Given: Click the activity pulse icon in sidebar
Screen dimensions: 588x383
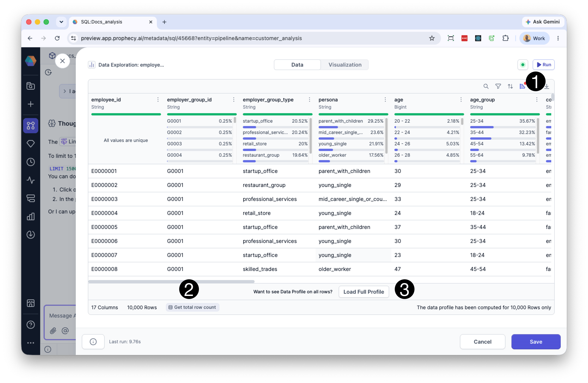Looking at the screenshot, I should (31, 180).
